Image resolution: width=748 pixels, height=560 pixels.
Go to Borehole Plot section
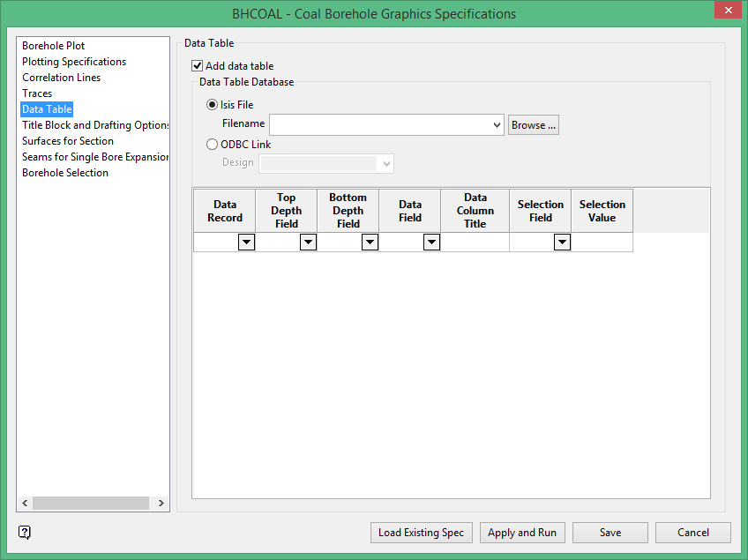tap(54, 46)
